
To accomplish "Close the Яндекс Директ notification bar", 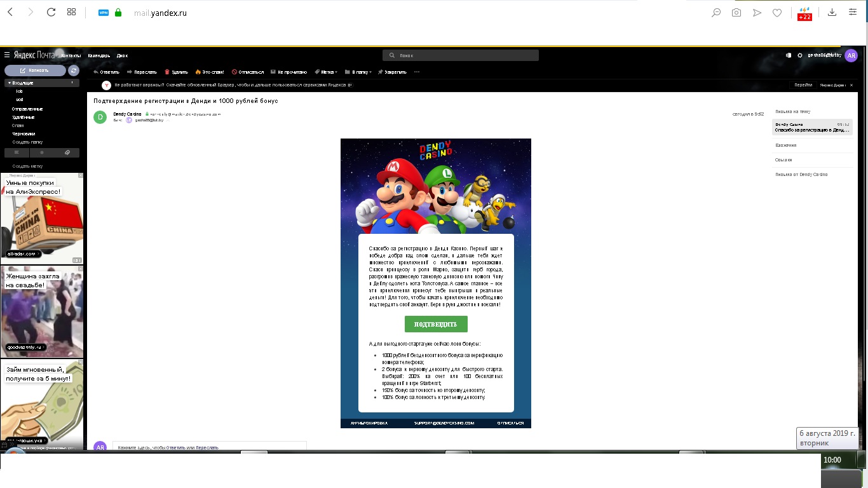I will coord(851,85).
